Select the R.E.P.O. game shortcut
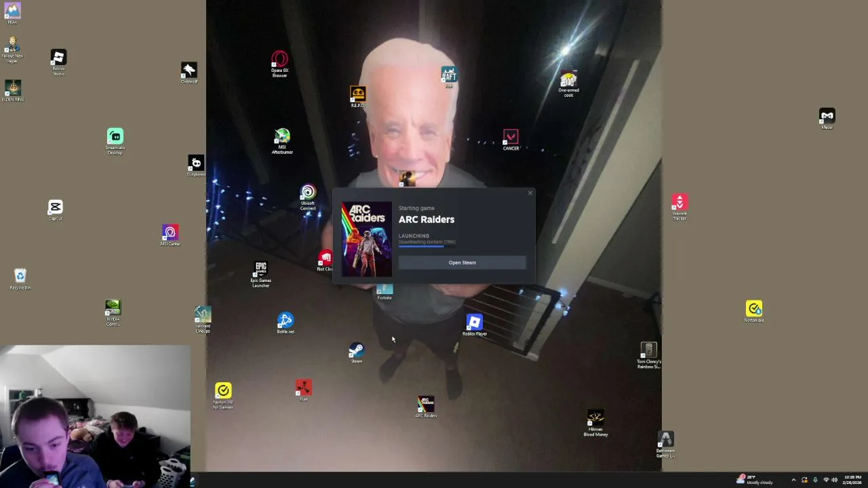 (x=357, y=97)
